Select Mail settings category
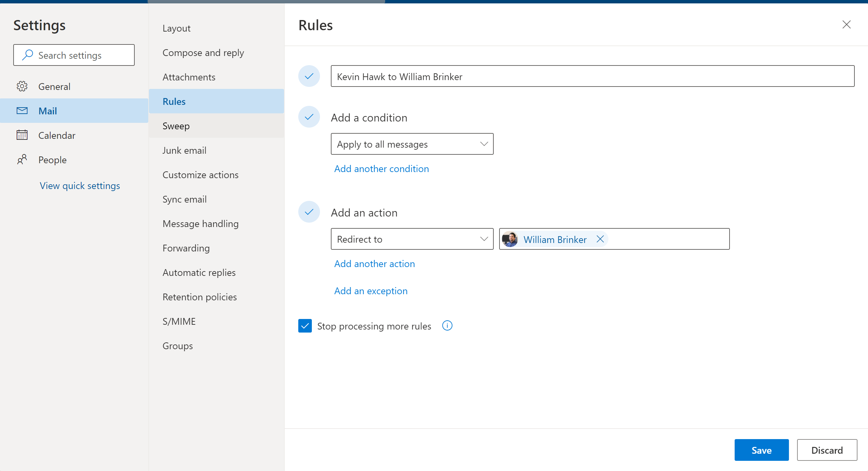868x471 pixels. click(x=74, y=111)
